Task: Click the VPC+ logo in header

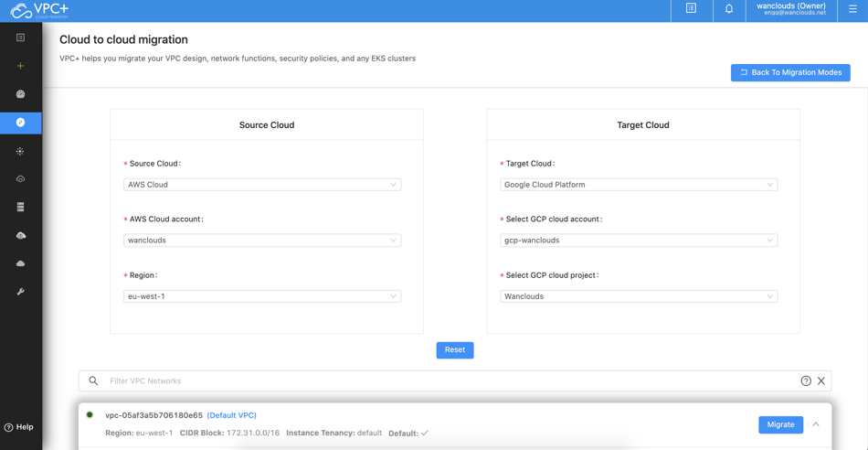Action: [x=38, y=11]
